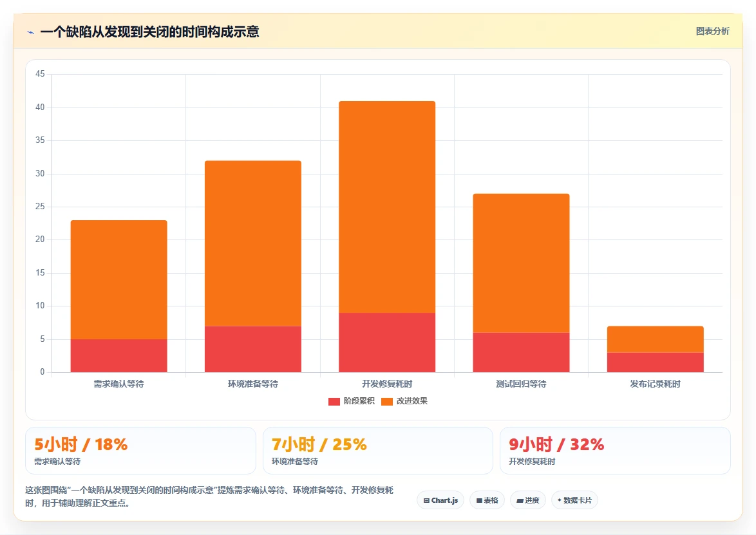Click the icon inside the Chart.js chip

click(x=426, y=501)
